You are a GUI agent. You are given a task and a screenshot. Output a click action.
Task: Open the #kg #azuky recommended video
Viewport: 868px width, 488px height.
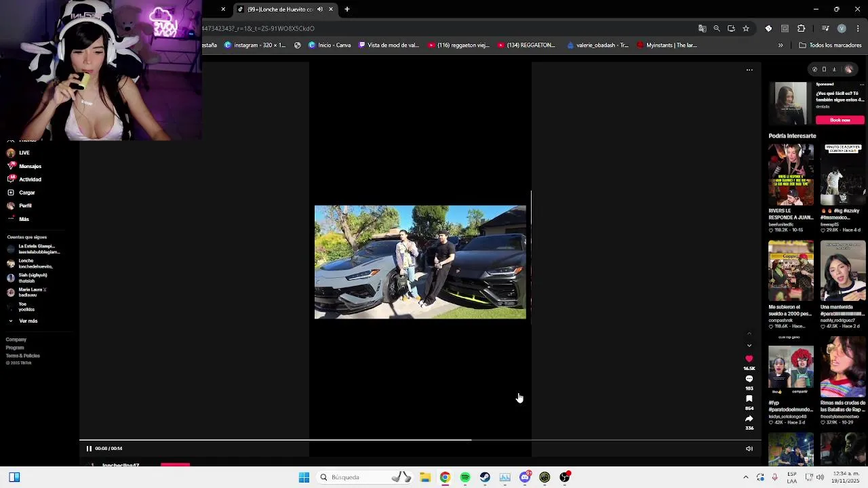pyautogui.click(x=843, y=175)
